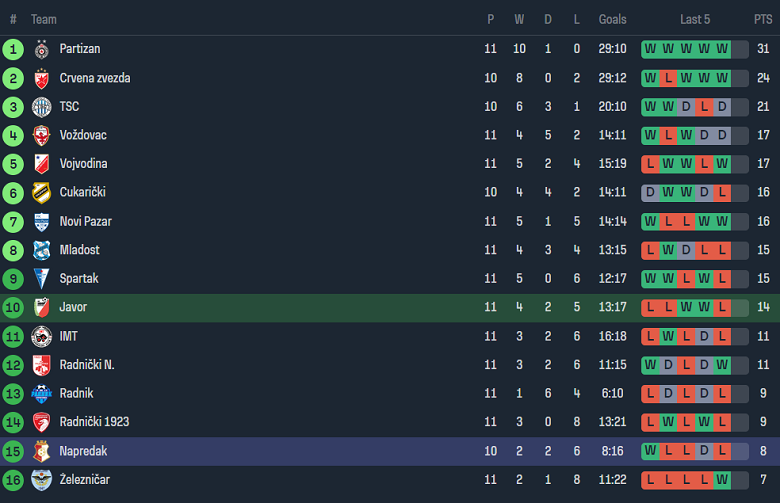Select the TSC team logo
780x503 pixels.
pyautogui.click(x=41, y=107)
